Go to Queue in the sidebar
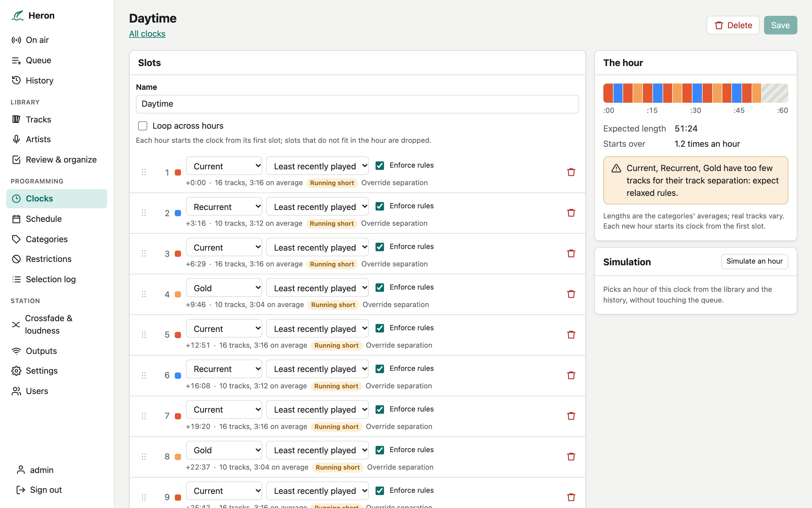The height and width of the screenshot is (508, 812). 56,60
